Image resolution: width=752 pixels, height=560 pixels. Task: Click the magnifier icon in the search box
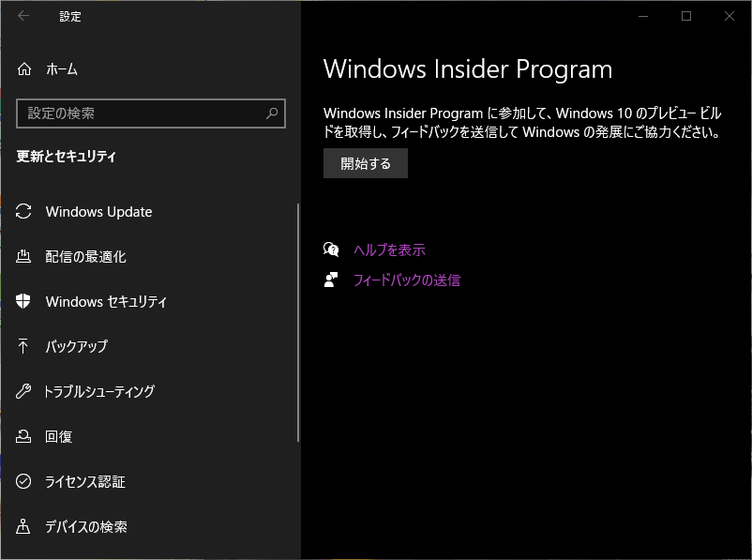(x=272, y=114)
